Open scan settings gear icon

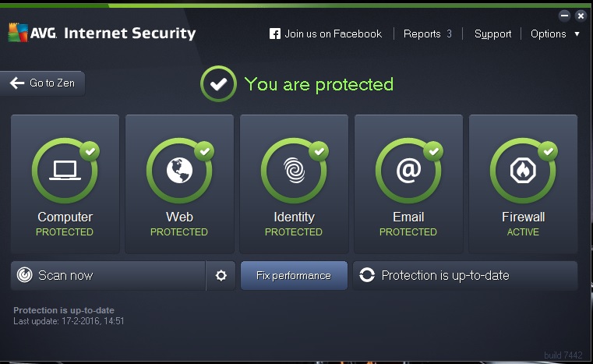pyautogui.click(x=221, y=275)
